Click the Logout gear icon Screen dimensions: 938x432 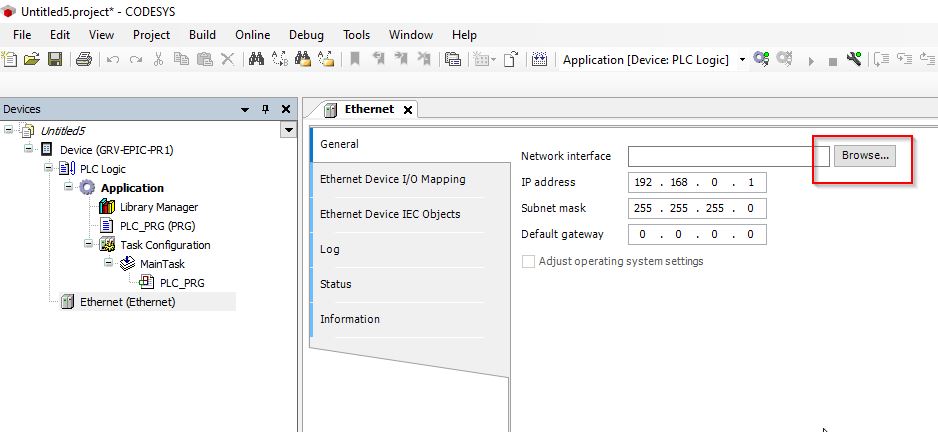click(x=784, y=59)
